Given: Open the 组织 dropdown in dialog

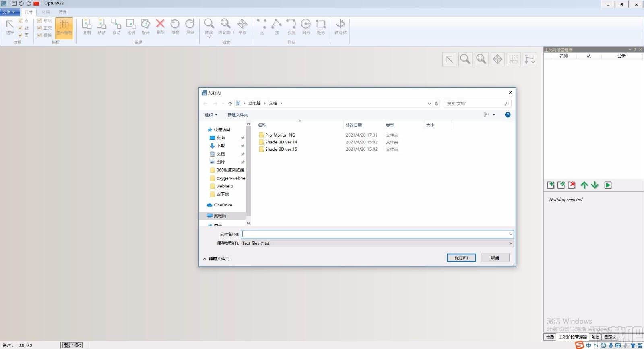Looking at the screenshot, I should [x=211, y=115].
